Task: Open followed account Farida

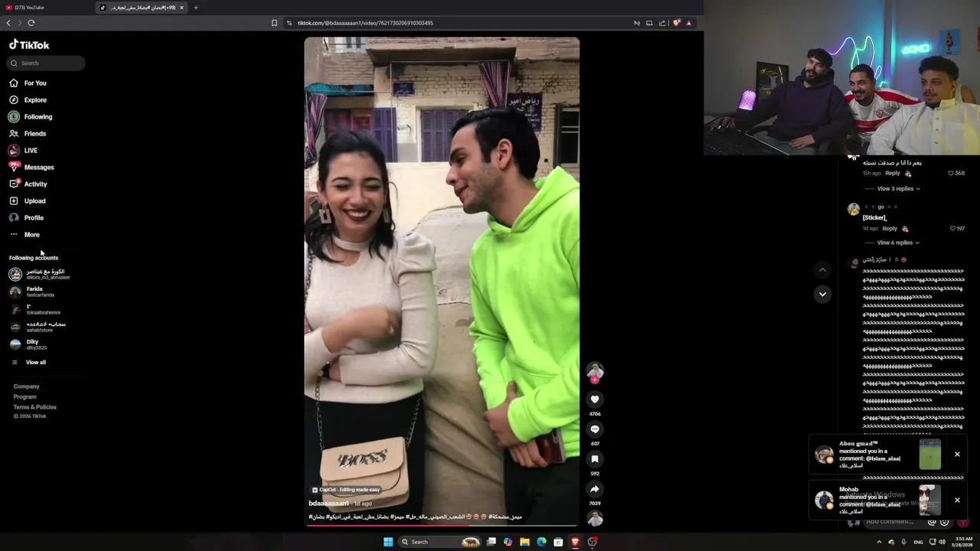Action: 32,292
